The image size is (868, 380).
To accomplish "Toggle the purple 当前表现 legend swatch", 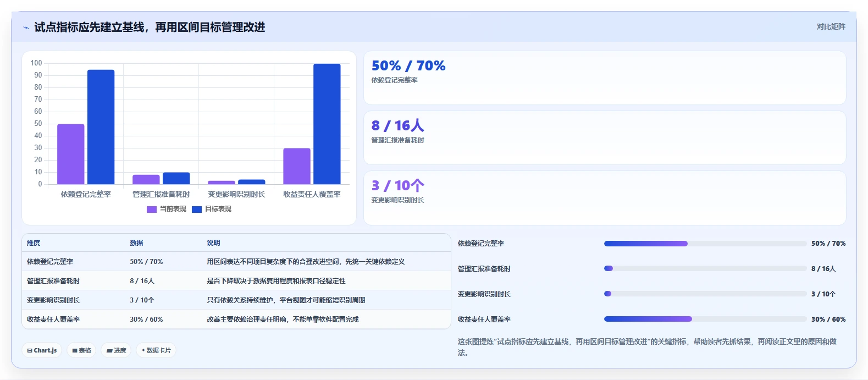I will click(152, 210).
